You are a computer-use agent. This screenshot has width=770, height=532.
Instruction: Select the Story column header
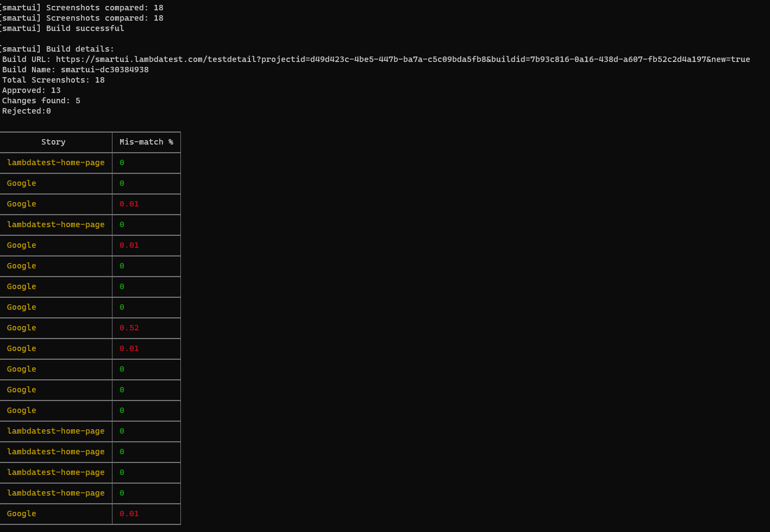(53, 142)
